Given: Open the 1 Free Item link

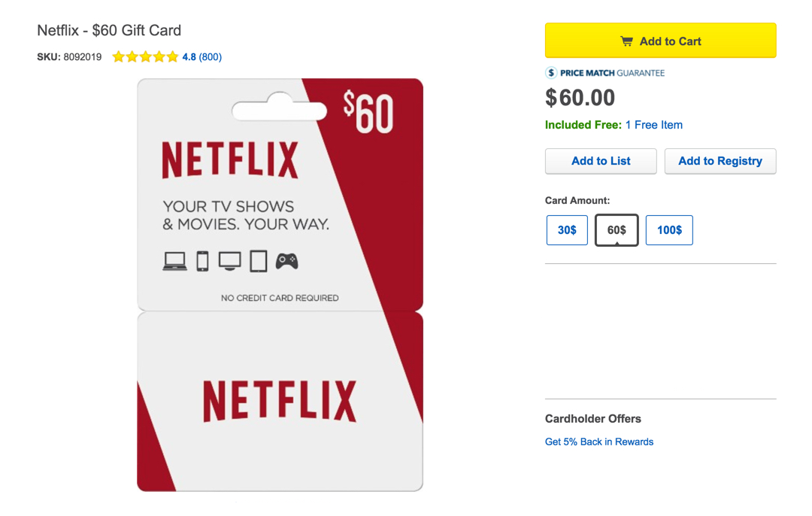Looking at the screenshot, I should point(654,125).
